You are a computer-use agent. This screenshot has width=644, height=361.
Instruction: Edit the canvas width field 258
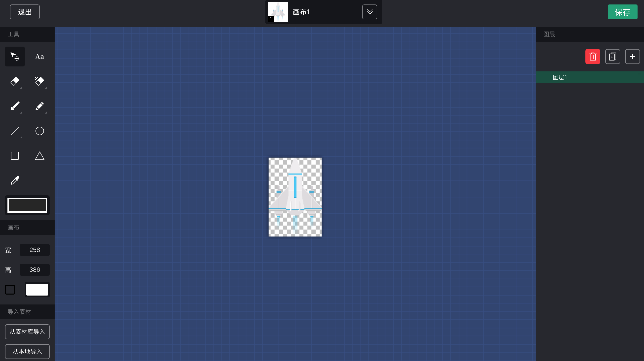click(35, 250)
